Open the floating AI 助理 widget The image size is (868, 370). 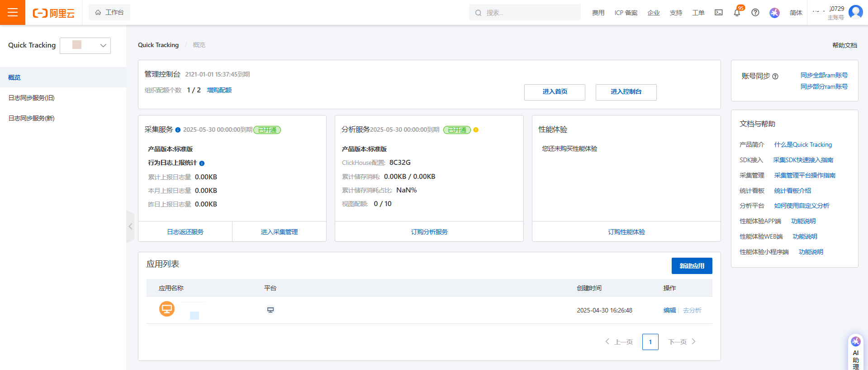[x=855, y=352]
